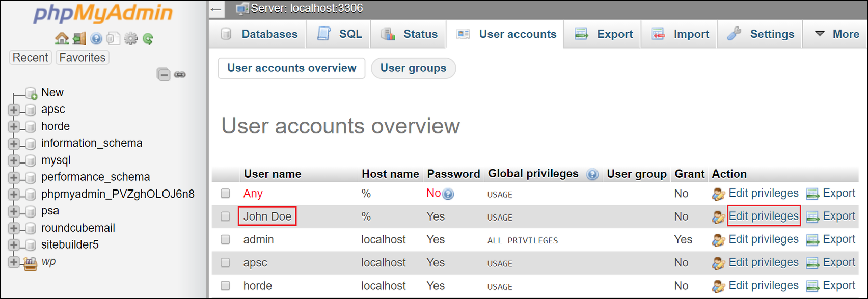The height and width of the screenshot is (299, 868).
Task: Expand the roundcubemail database node
Action: (x=14, y=228)
